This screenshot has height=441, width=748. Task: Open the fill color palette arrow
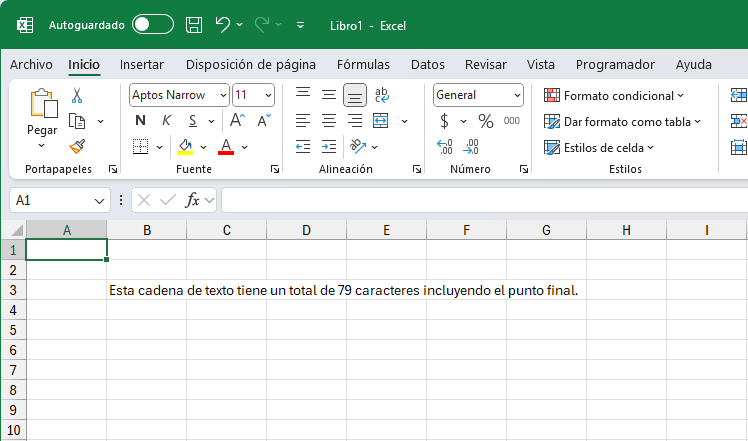(203, 147)
